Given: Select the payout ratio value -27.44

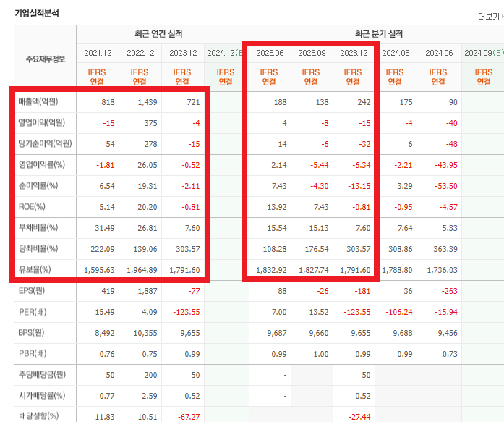Looking at the screenshot, I should 359,417.
